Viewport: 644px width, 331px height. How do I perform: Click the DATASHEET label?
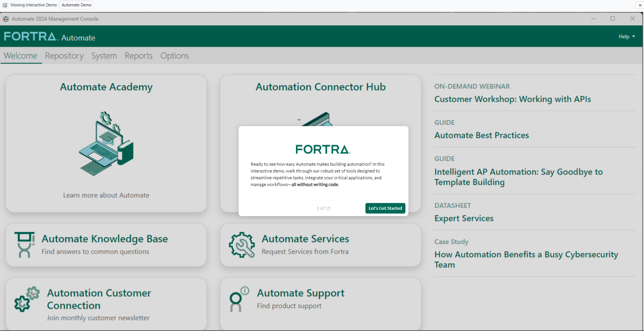tap(453, 205)
